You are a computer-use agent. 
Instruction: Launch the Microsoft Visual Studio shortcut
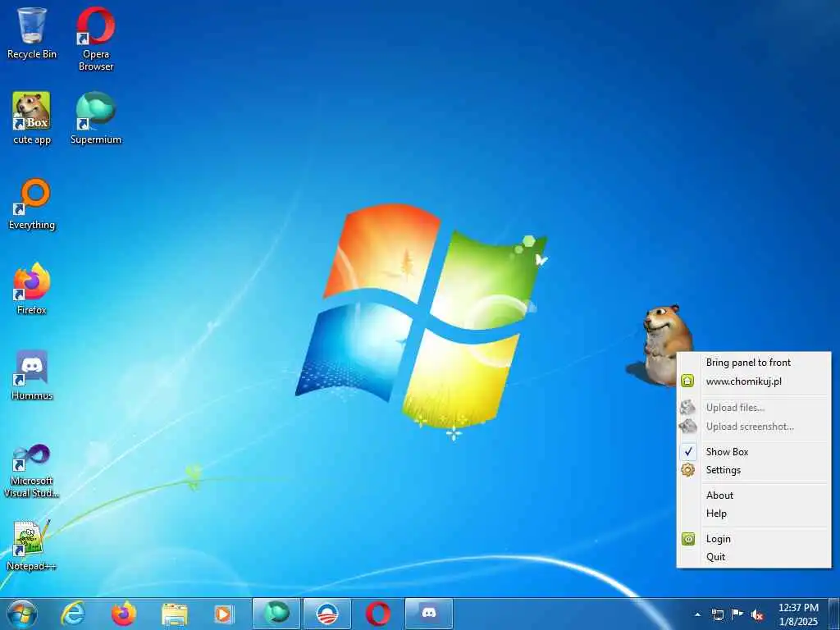pos(32,470)
